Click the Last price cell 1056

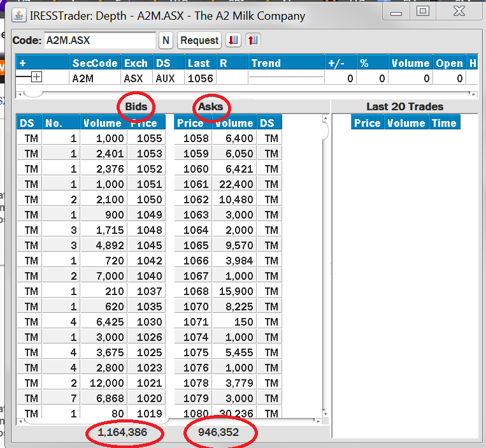click(200, 78)
